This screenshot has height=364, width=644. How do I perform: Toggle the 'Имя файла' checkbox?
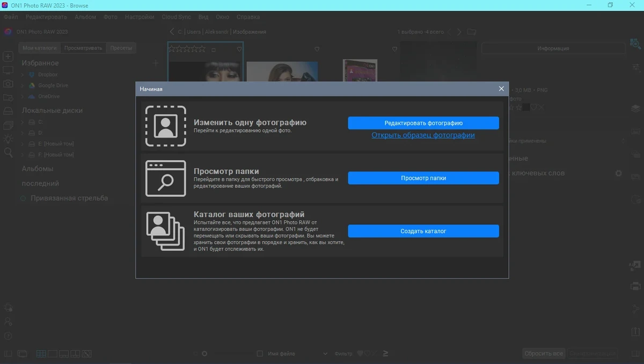(x=260, y=354)
